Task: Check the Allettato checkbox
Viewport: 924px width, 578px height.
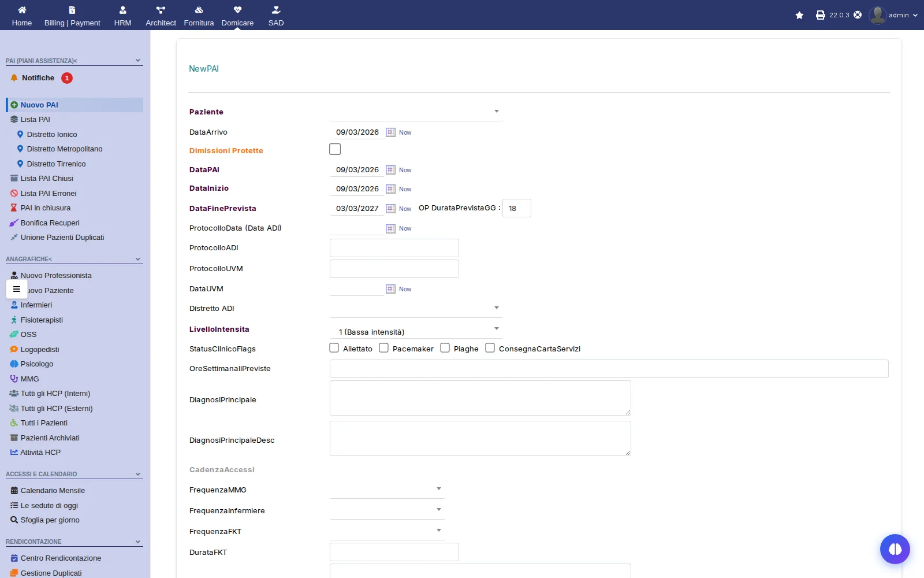Action: click(334, 348)
